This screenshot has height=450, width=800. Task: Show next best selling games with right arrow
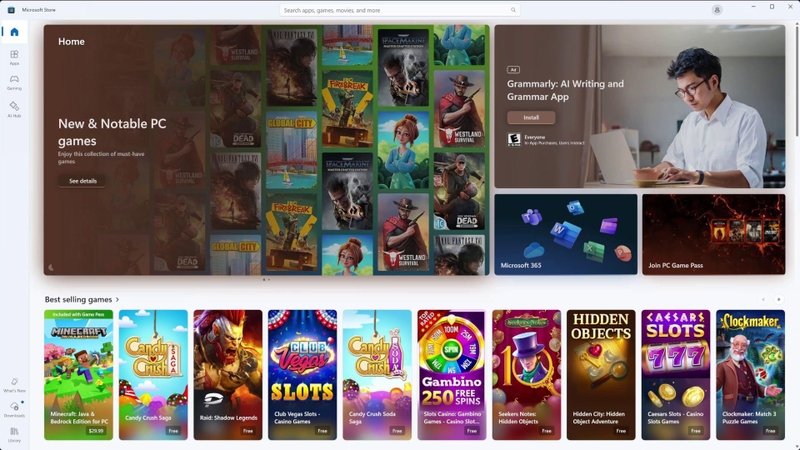(x=779, y=299)
